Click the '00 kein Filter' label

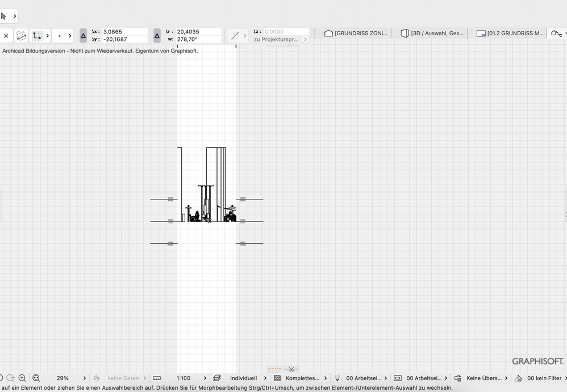click(x=544, y=378)
